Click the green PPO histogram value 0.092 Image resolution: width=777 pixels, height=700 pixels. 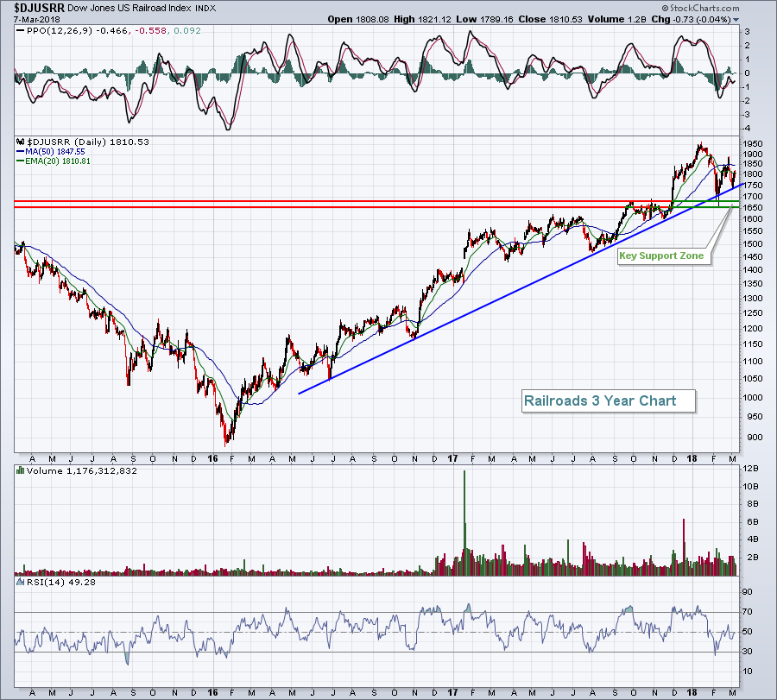point(187,31)
